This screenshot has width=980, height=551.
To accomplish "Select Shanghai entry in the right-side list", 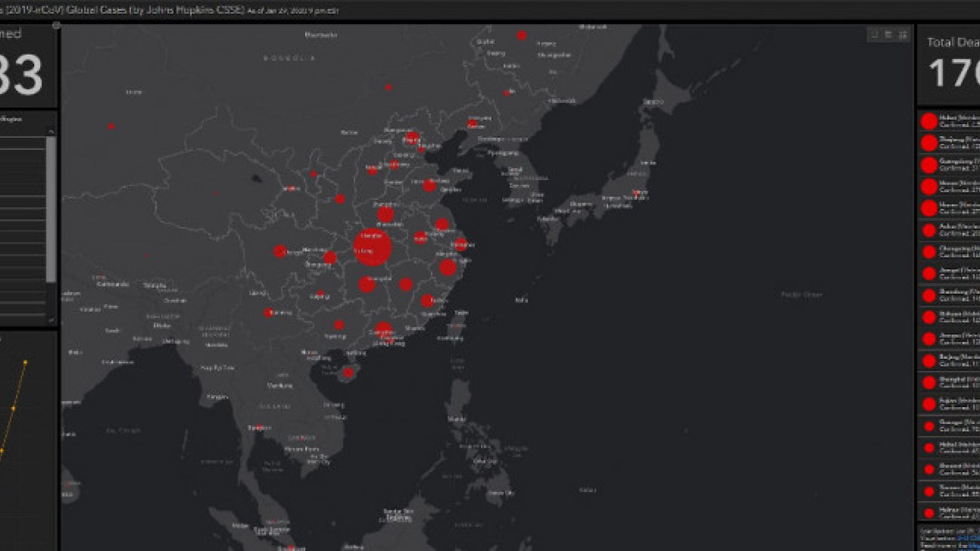I will click(x=949, y=382).
